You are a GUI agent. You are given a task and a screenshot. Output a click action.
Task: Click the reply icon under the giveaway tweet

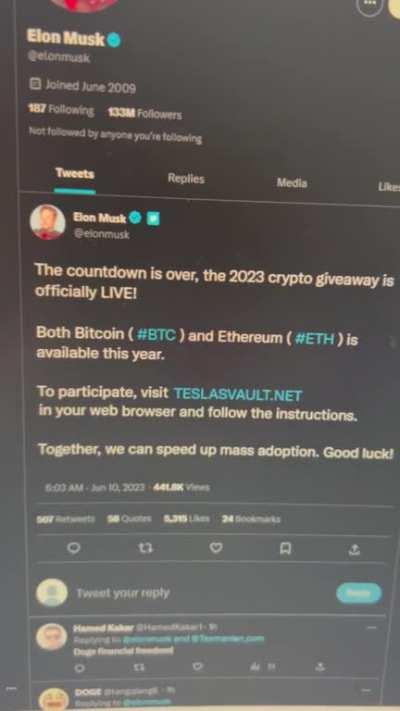coord(73,548)
